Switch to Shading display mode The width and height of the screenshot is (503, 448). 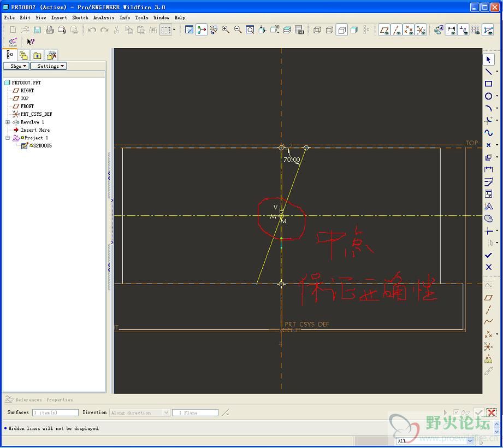354,30
